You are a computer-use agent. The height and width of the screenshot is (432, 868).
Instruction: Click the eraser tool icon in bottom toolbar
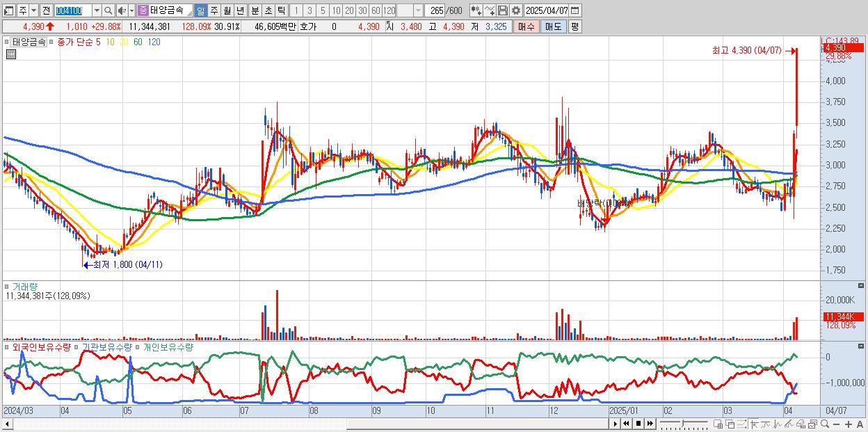[801, 424]
